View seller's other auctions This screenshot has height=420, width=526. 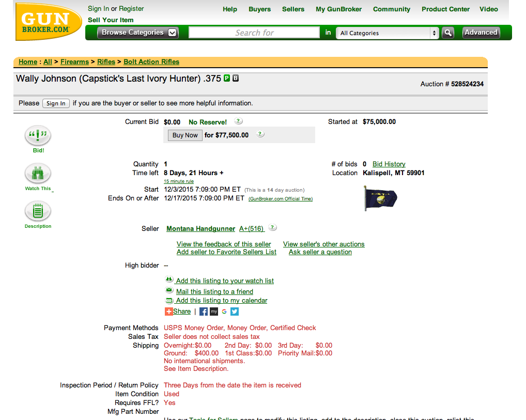[324, 244]
